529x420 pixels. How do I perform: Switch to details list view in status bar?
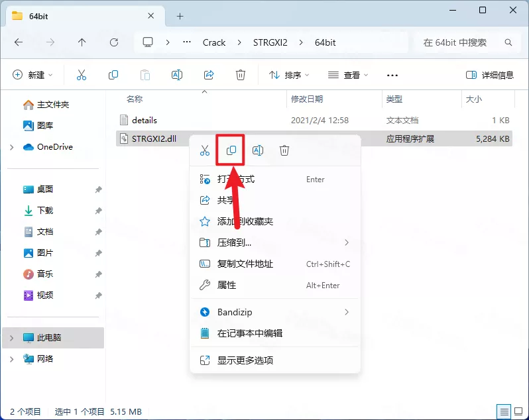point(504,411)
